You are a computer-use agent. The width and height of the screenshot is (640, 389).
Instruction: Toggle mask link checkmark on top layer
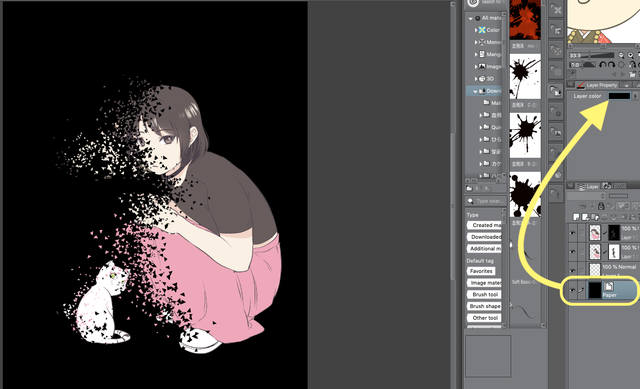605,233
